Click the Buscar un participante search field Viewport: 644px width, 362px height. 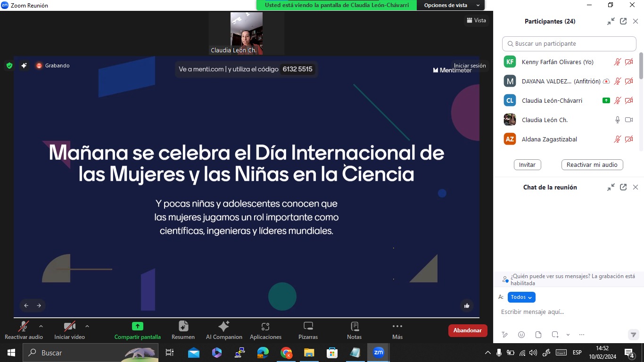click(569, 44)
